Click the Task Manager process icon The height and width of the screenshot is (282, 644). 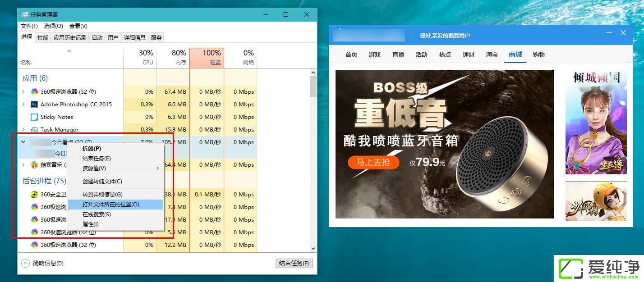click(x=34, y=130)
